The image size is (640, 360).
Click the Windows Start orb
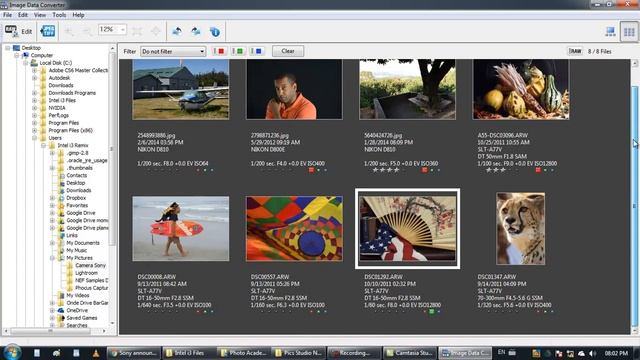point(11,352)
